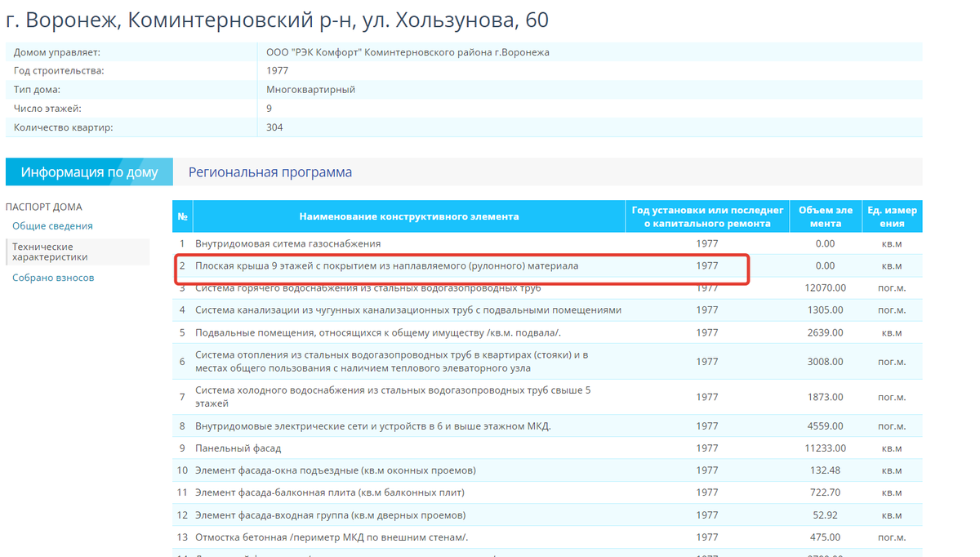This screenshot has width=980, height=557.
Task: Select Внутридомовые электрические сети row
Action: click(x=548, y=426)
